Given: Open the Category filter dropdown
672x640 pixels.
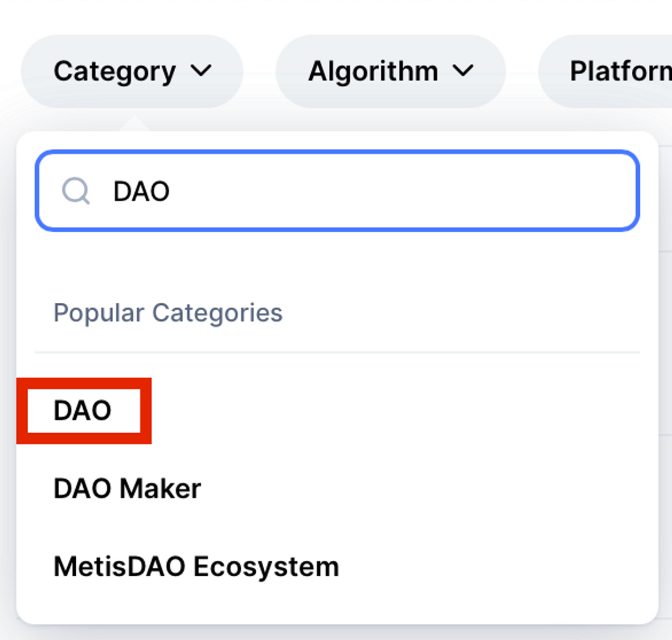Looking at the screenshot, I should pos(132,71).
